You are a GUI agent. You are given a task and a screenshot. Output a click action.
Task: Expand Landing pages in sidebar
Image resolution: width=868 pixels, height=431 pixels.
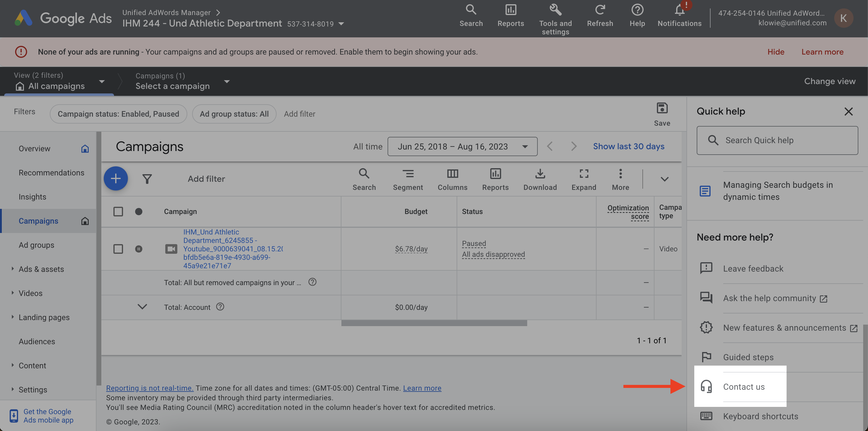pyautogui.click(x=12, y=316)
